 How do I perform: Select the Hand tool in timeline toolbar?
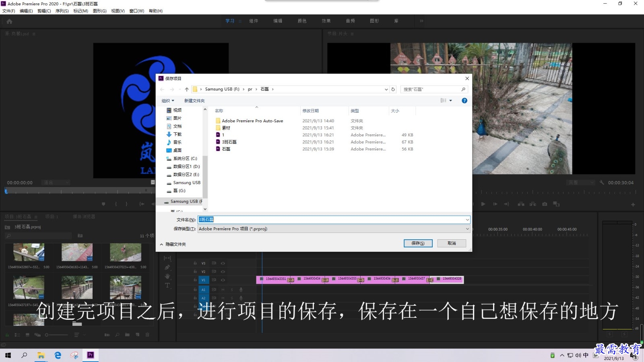(167, 276)
